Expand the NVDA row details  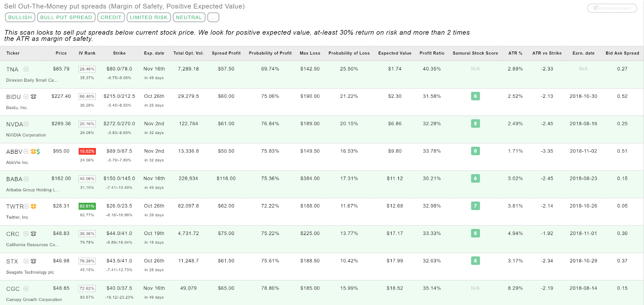click(26, 124)
